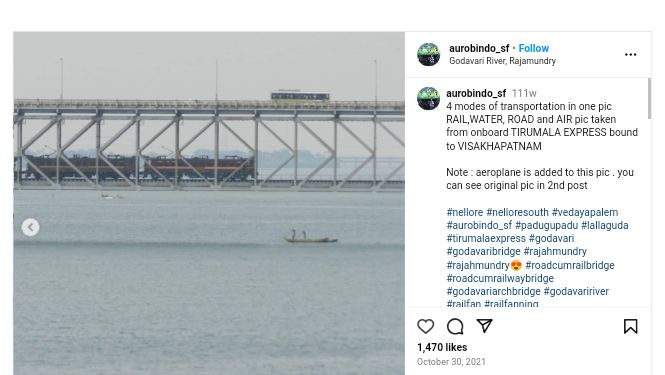Click the bridge photo in the post
Screen dimensions: 665x375
209,203
